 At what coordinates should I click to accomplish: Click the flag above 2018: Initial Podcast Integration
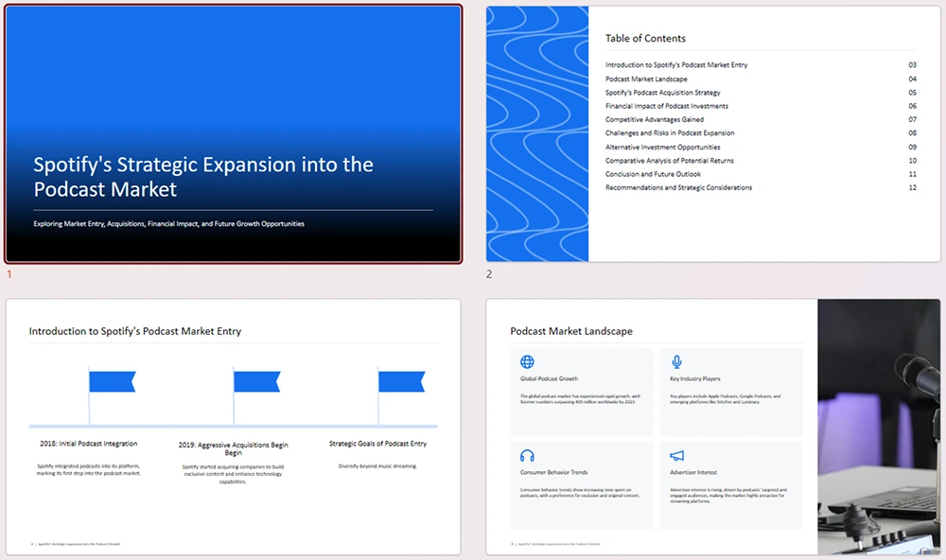pos(113,381)
